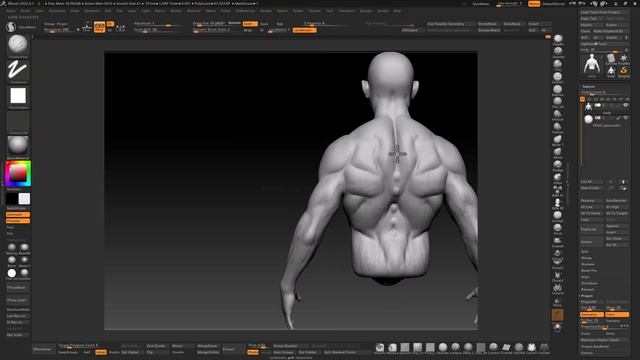Select the body subtool thumbnail in list
Screen dimensions: 640x360
point(588,107)
